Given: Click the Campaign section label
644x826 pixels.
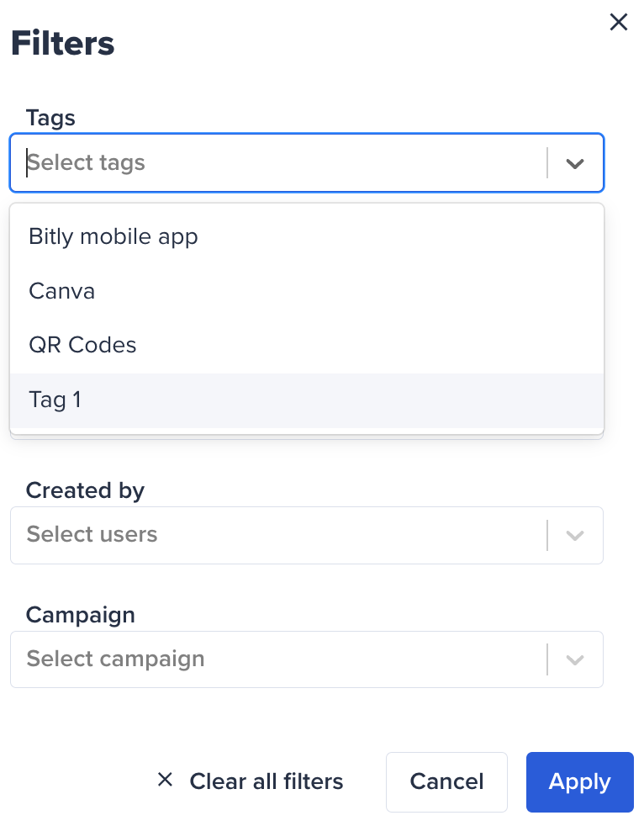Looking at the screenshot, I should click(81, 615).
